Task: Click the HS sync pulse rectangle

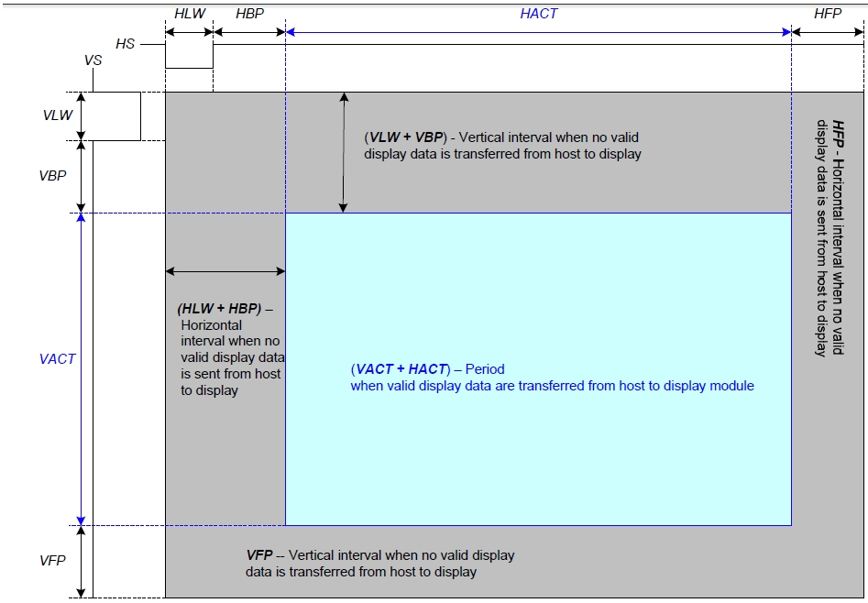Action: [x=189, y=56]
